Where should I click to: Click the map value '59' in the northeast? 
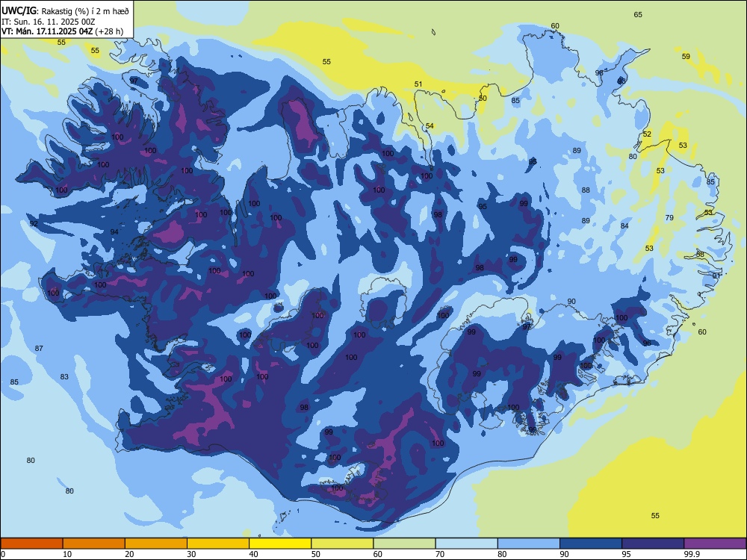coord(686,56)
